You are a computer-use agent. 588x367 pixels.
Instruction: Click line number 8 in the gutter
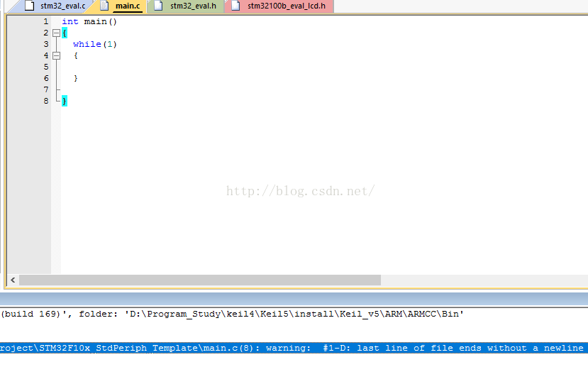coord(46,101)
